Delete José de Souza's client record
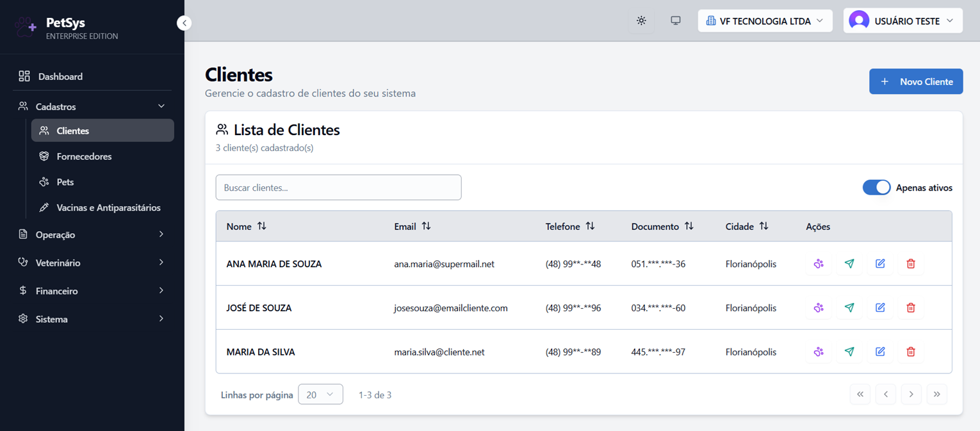980x431 pixels. 911,308
